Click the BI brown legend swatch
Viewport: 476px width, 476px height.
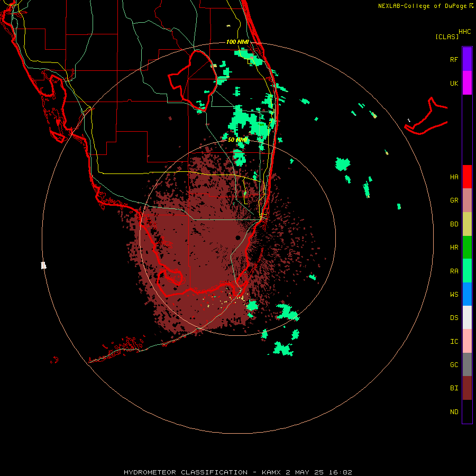coord(467,388)
